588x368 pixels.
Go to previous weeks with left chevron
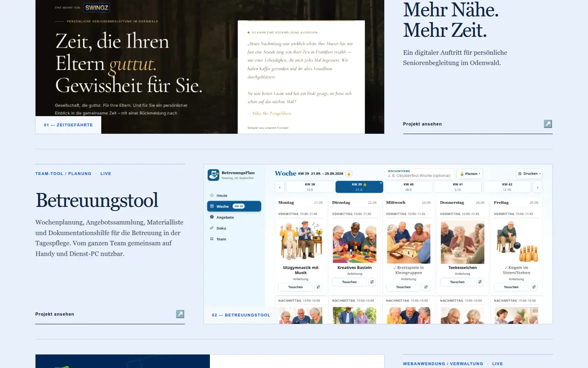pos(280,187)
